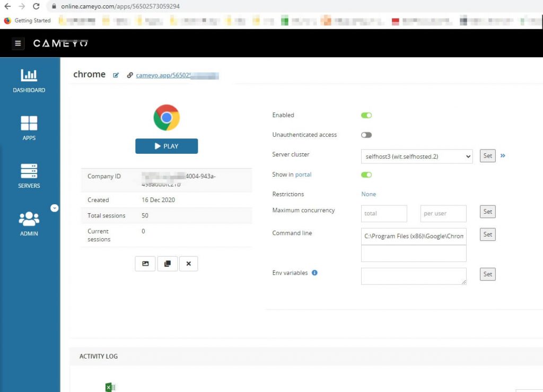
Task: Click the ACTIVITY LOG heading
Action: (x=98, y=356)
